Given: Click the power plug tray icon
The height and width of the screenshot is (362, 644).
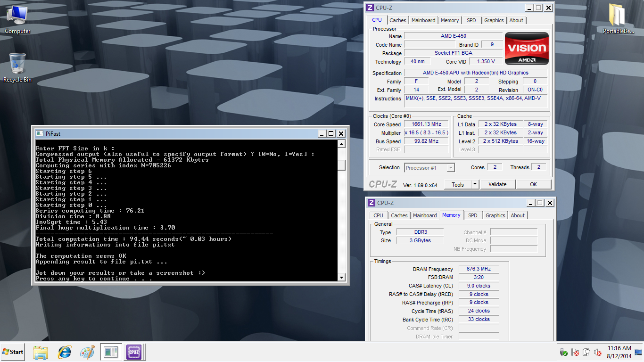Looking at the screenshot, I should click(x=586, y=352).
